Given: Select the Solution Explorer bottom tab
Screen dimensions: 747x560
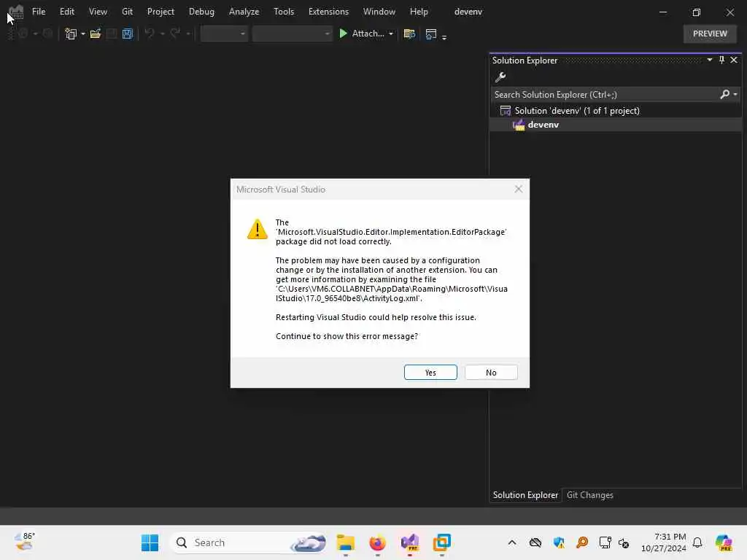Looking at the screenshot, I should [x=525, y=495].
